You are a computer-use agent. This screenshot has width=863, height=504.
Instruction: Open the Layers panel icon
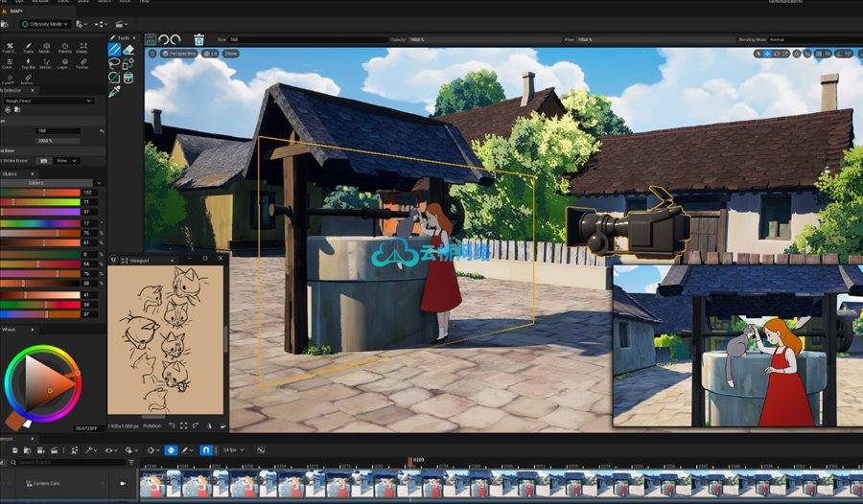[64, 64]
